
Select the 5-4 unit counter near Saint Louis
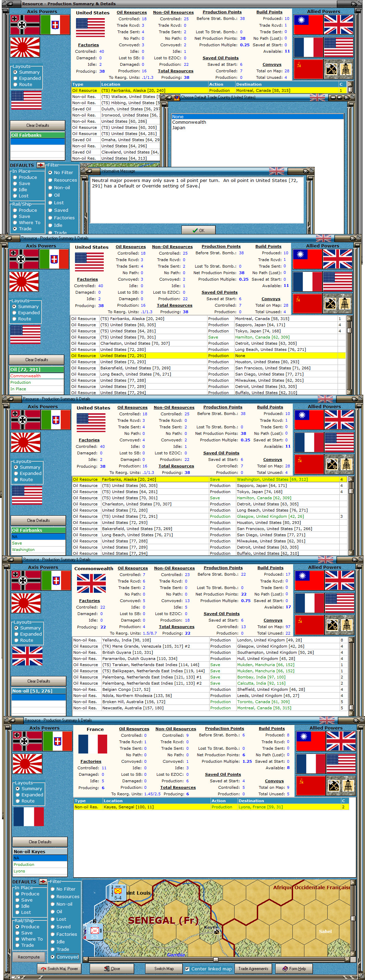click(118, 893)
